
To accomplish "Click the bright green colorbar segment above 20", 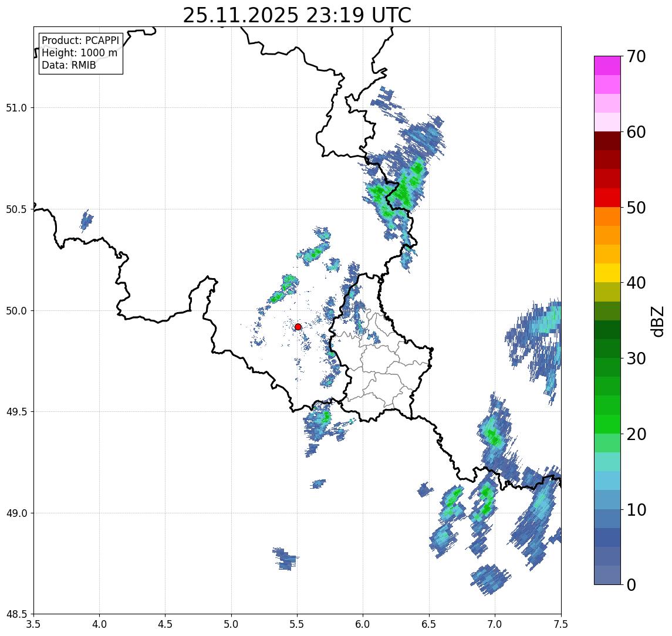I will (607, 424).
